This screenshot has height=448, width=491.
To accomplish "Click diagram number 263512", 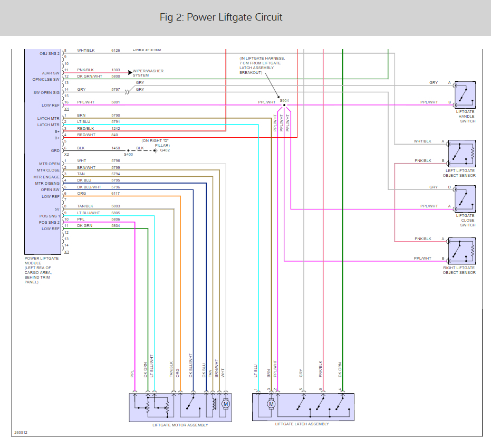I will [21, 432].
